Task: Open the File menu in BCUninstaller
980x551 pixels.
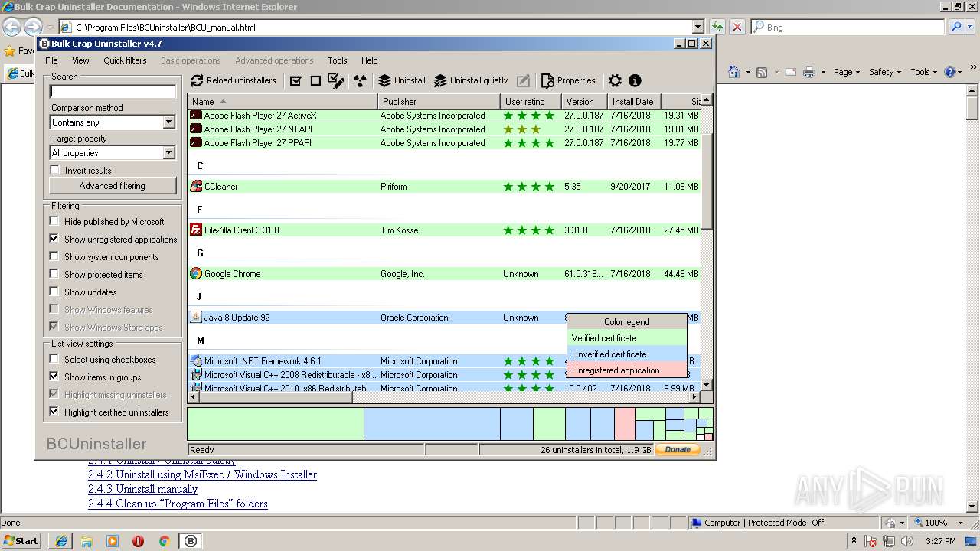Action: [x=51, y=60]
